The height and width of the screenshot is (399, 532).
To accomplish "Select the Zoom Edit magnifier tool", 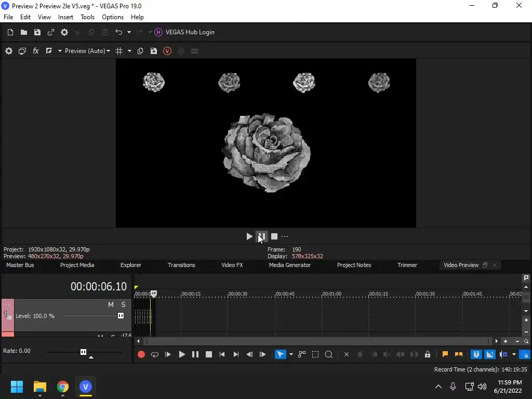I will pos(329,354).
